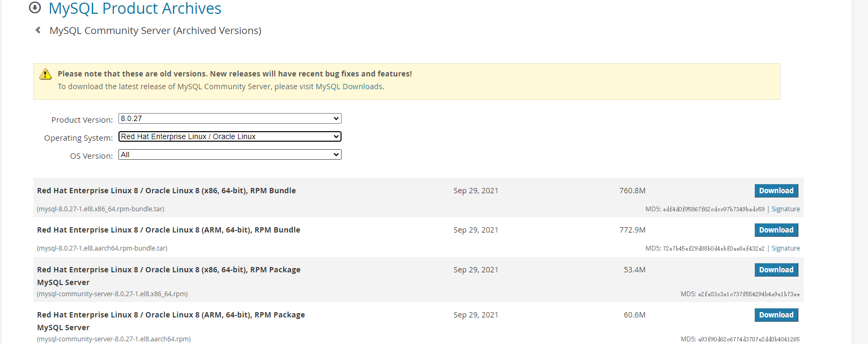Image resolution: width=868 pixels, height=344 pixels.
Task: Click the MySQL Community Server (Archived Versions) title
Action: point(155,31)
